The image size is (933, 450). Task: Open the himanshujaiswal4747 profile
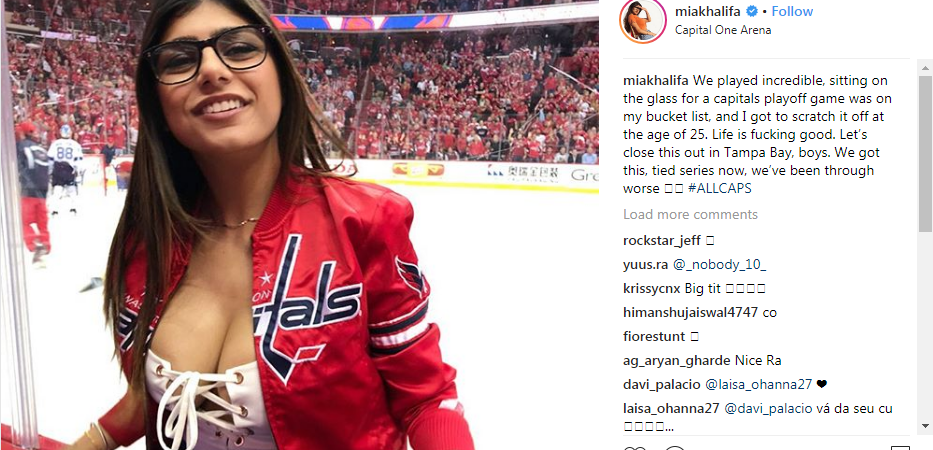[690, 312]
